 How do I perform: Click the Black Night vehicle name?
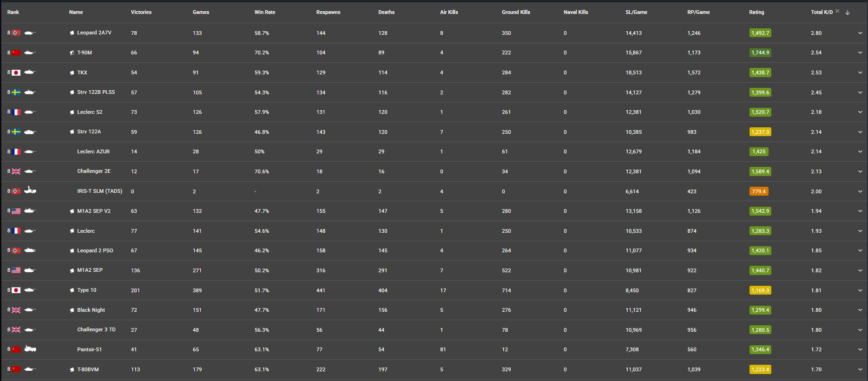point(91,310)
